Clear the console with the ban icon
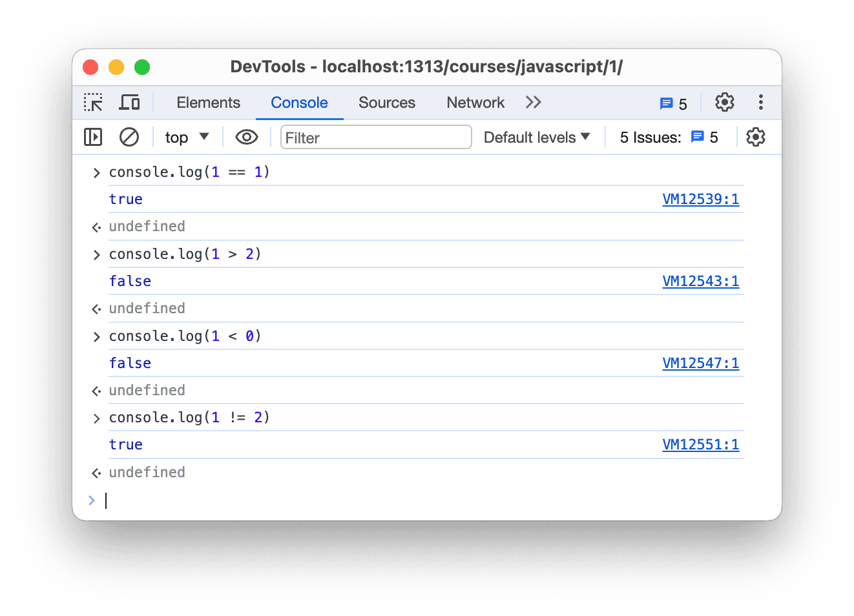854x616 pixels. [x=129, y=137]
